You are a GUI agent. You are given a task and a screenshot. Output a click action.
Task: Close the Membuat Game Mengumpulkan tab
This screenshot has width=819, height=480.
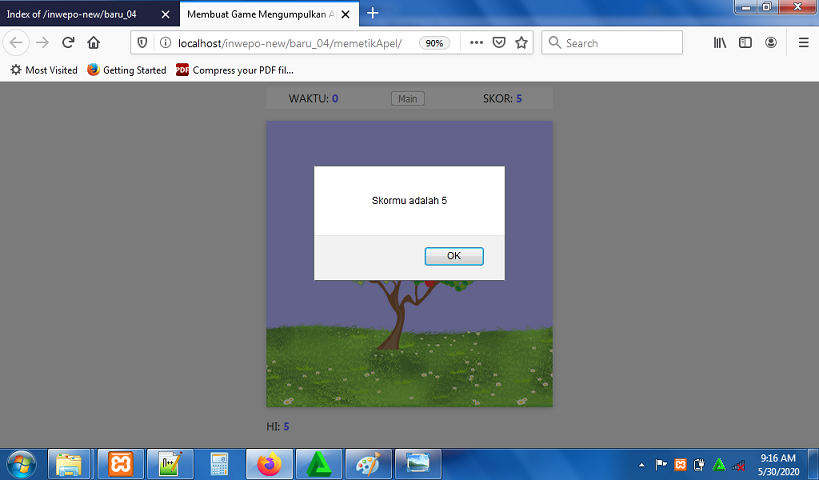[x=345, y=15]
